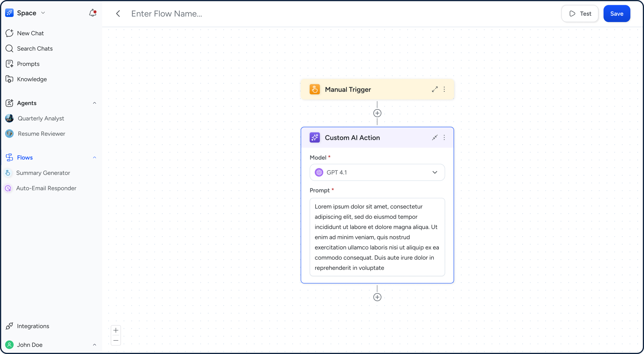644x354 pixels.
Task: Click the Manual Trigger hand icon
Action: 315,89
